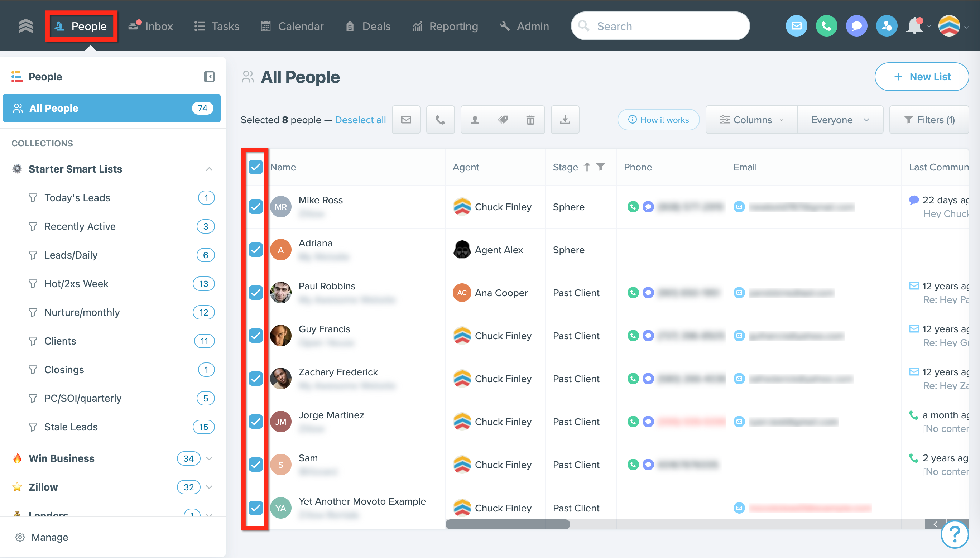This screenshot has height=558, width=980.
Task: Click the Deselect all link
Action: (360, 120)
